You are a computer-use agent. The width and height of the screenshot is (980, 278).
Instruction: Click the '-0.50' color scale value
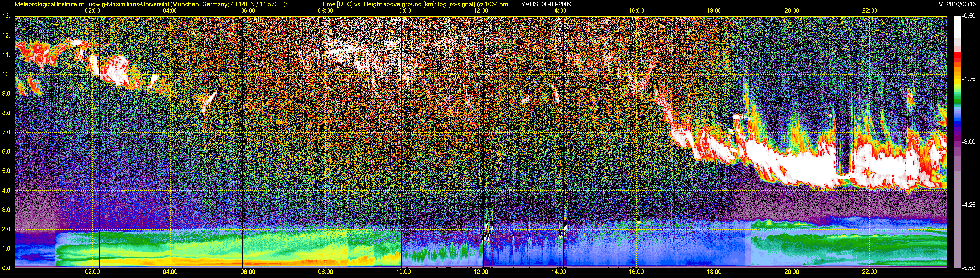[969, 16]
